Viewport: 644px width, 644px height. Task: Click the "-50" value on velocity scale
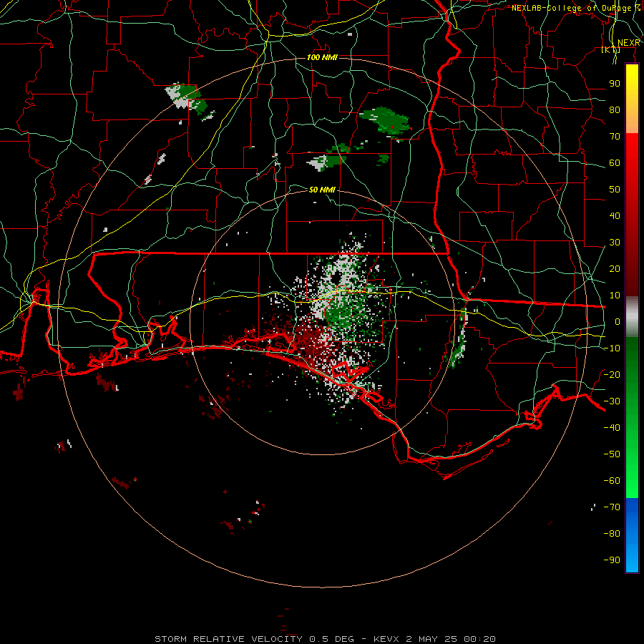click(x=612, y=454)
